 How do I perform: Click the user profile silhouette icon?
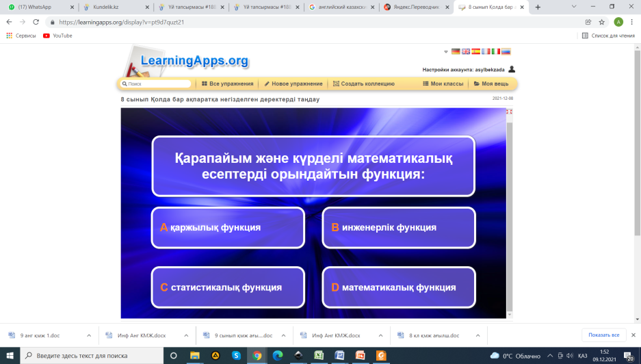pyautogui.click(x=512, y=69)
